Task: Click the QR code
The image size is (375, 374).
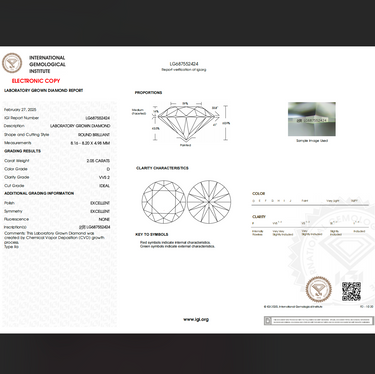Action: 351,291
